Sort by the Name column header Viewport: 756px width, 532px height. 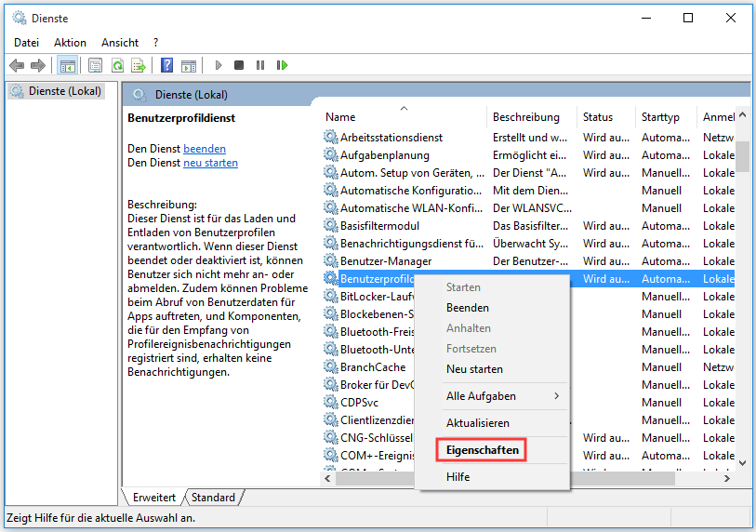coord(404,116)
